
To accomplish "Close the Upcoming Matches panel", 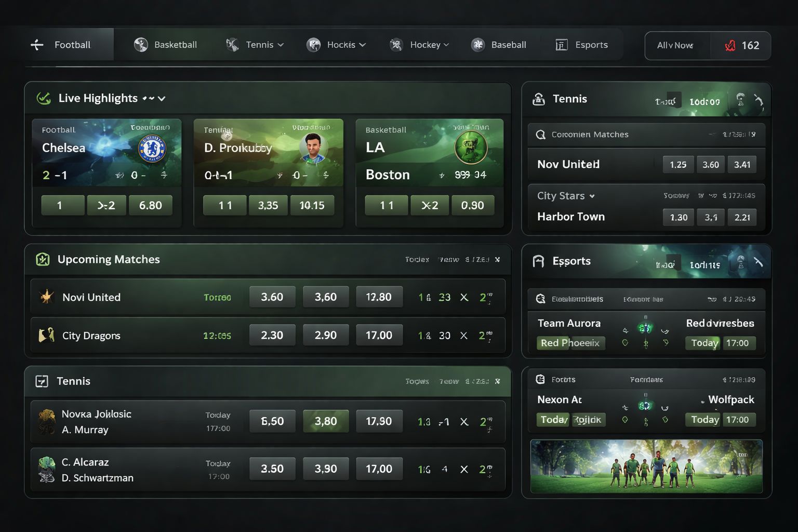I will tap(497, 259).
